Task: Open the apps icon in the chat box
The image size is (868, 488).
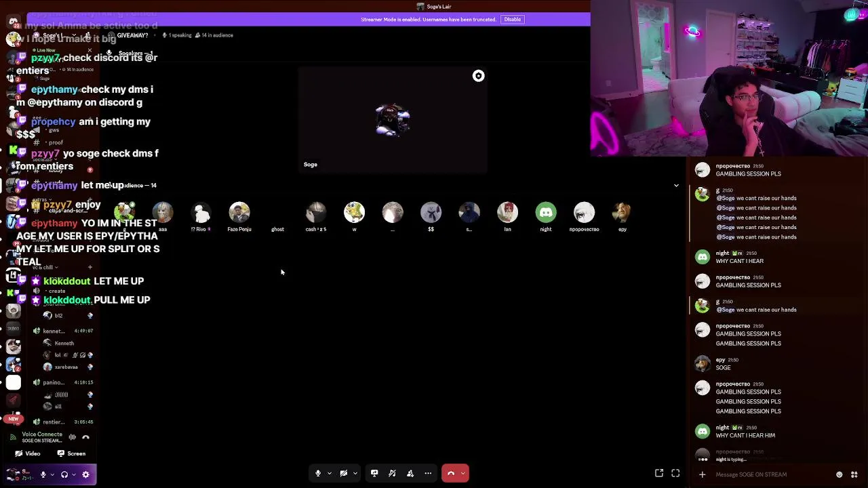Action: click(854, 474)
